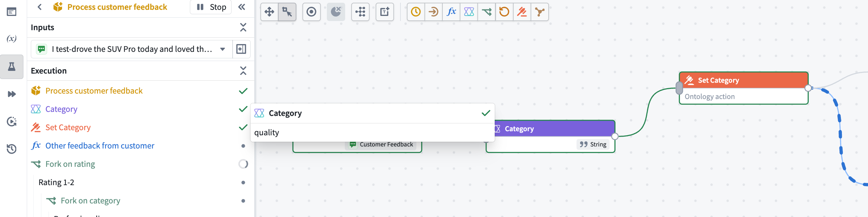This screenshot has width=868, height=217.
Task: Activate the selection pointer tool
Action: point(287,12)
